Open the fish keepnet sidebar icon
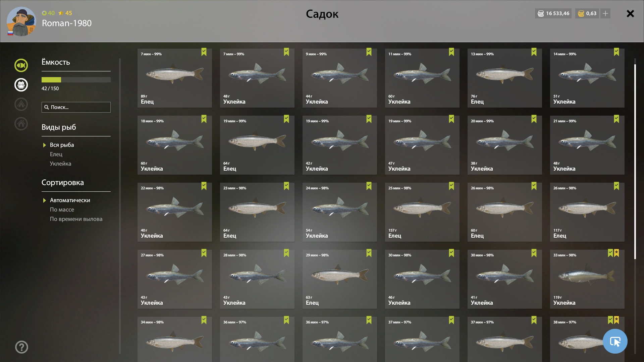 coord(21,65)
